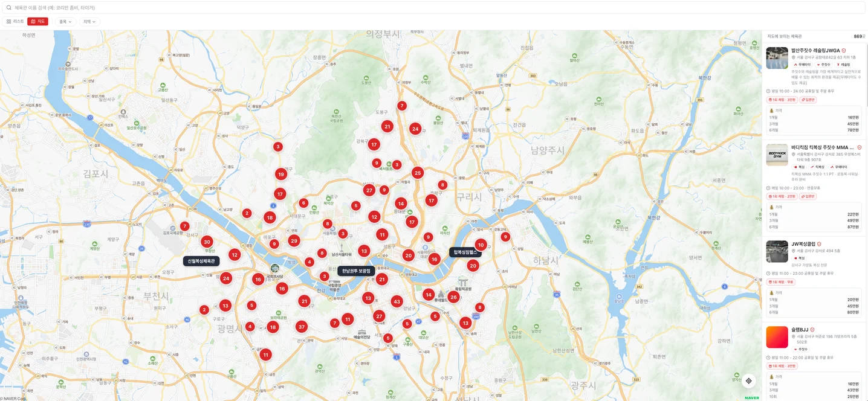Image resolution: width=868 pixels, height=401 pixels.
Task: Expand the 종목 filter dropdown
Action: (x=65, y=21)
